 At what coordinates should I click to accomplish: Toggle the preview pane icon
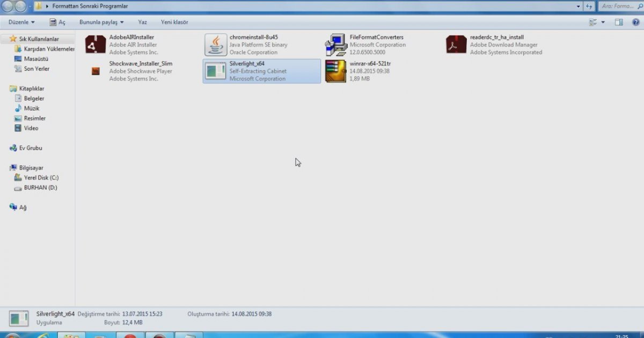click(619, 22)
